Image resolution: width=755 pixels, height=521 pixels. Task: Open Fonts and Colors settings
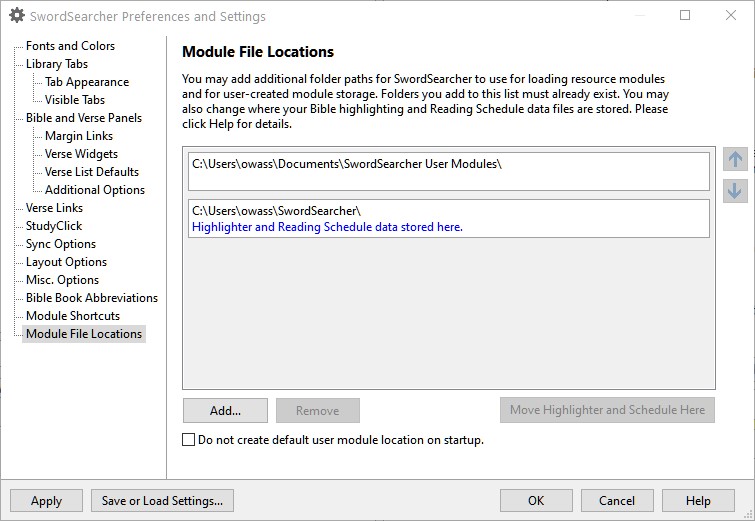[70, 46]
